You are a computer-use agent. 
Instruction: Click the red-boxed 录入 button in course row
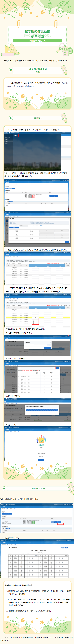[x=50, y=196]
